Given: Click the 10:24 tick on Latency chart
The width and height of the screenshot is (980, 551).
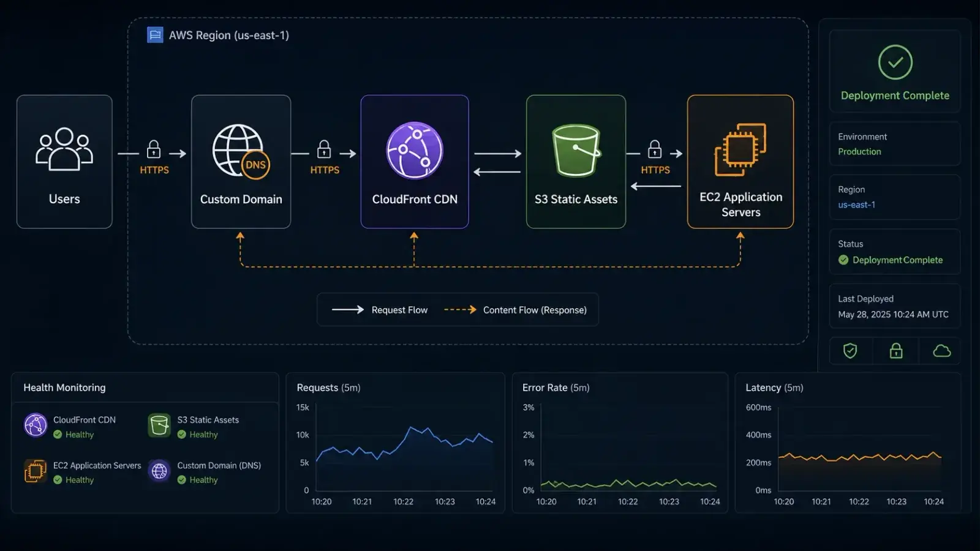Looking at the screenshot, I should point(933,502).
